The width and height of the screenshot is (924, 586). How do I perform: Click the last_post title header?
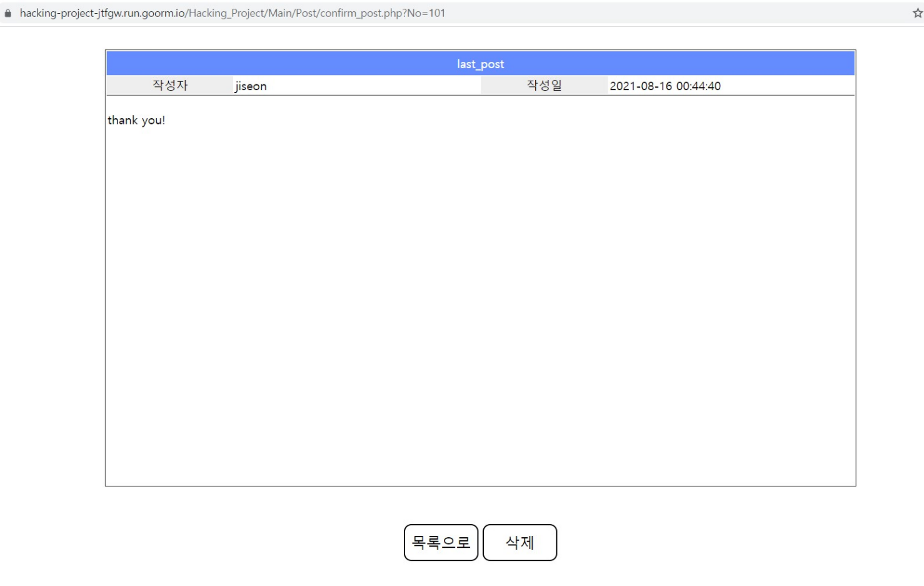(480, 64)
